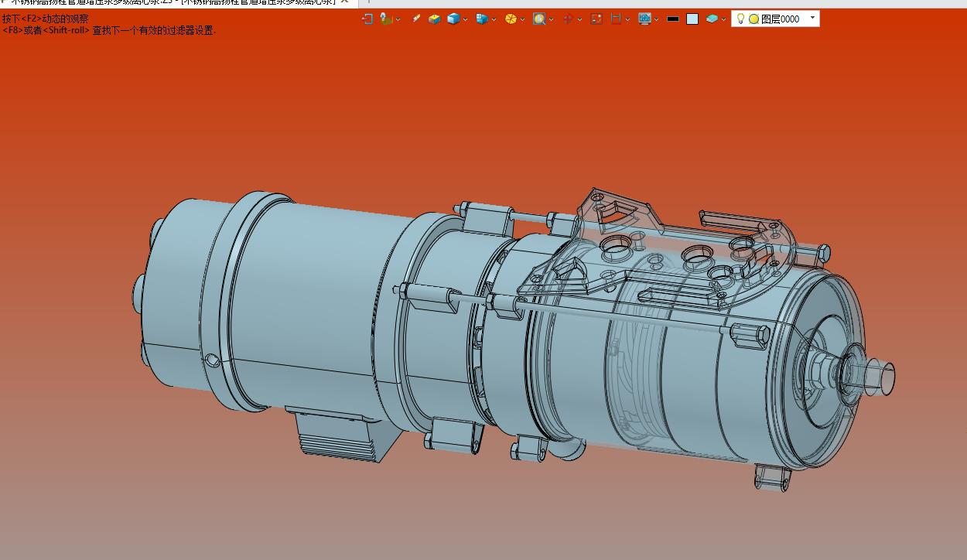Click the blue view orientation cube icon
Screen dimensions: 967x560
[x=482, y=19]
